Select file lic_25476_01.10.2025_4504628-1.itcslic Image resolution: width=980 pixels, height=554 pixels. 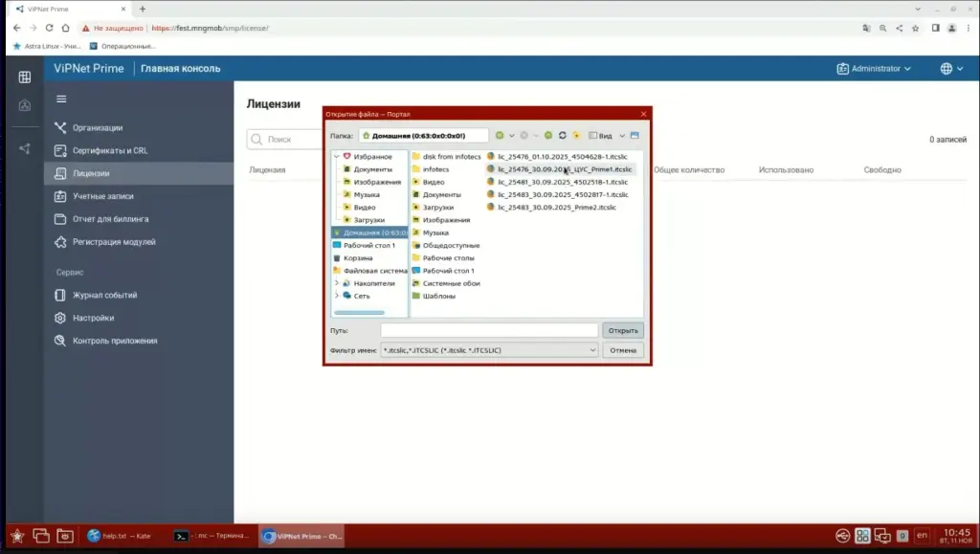(x=557, y=157)
